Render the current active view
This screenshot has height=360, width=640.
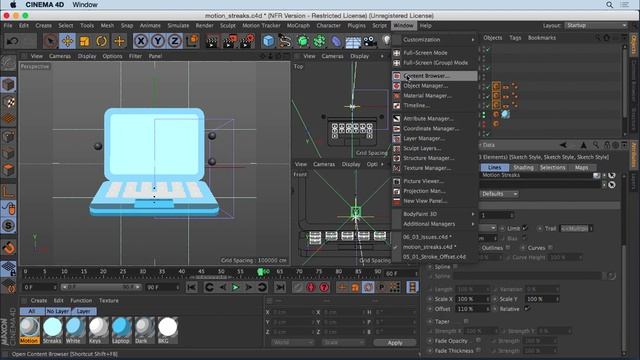pos(212,41)
